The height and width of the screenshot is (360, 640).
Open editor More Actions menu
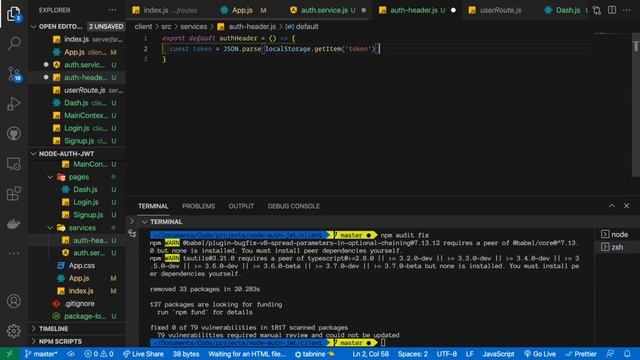pos(627,10)
